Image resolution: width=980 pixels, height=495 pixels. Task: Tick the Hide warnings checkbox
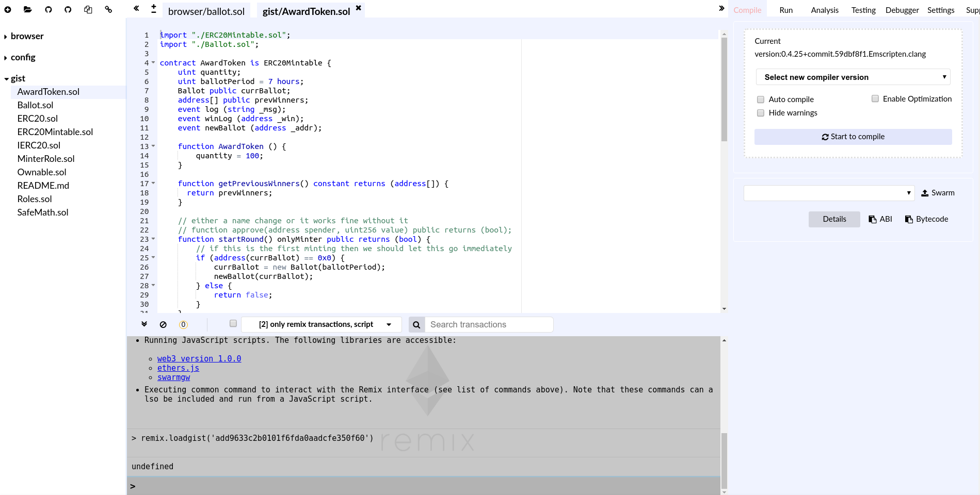point(761,113)
